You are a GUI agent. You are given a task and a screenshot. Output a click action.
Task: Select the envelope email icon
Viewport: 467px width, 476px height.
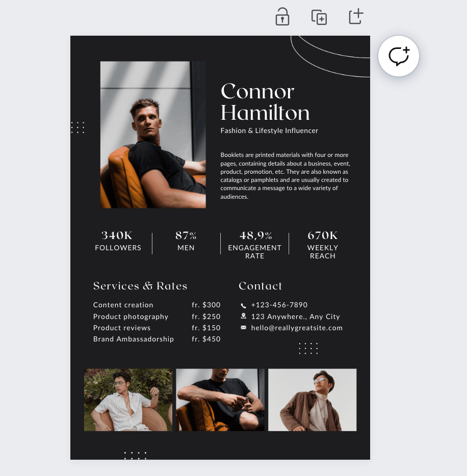pyautogui.click(x=244, y=328)
